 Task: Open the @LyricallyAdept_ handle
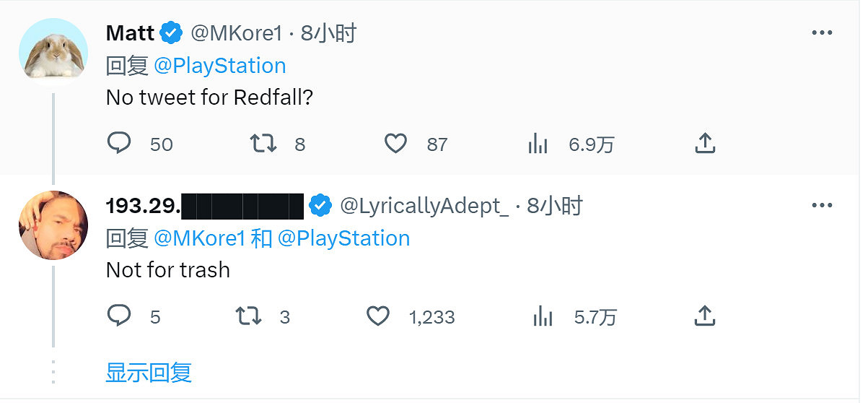point(424,206)
